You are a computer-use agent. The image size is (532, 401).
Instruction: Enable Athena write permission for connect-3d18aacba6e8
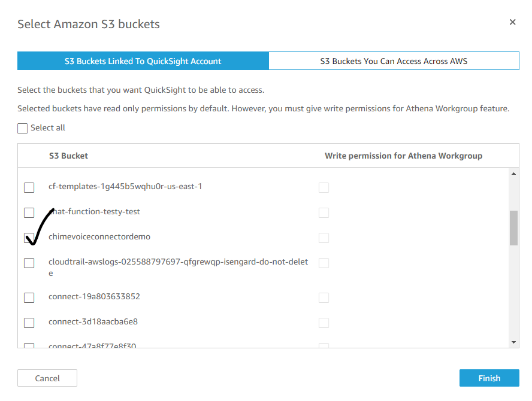(324, 323)
